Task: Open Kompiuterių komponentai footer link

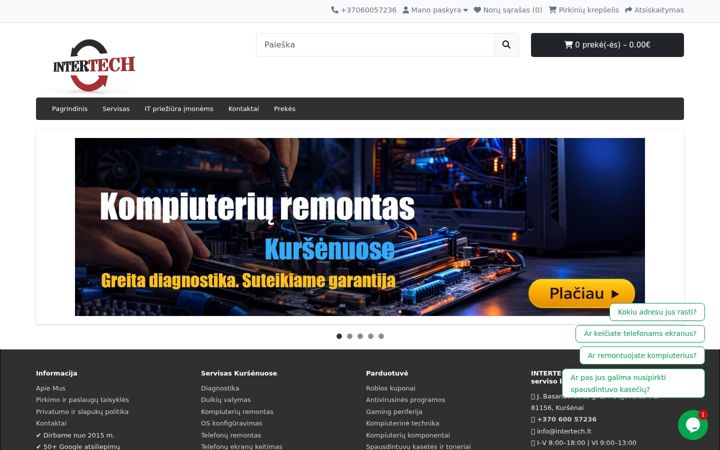Action: pos(408,435)
